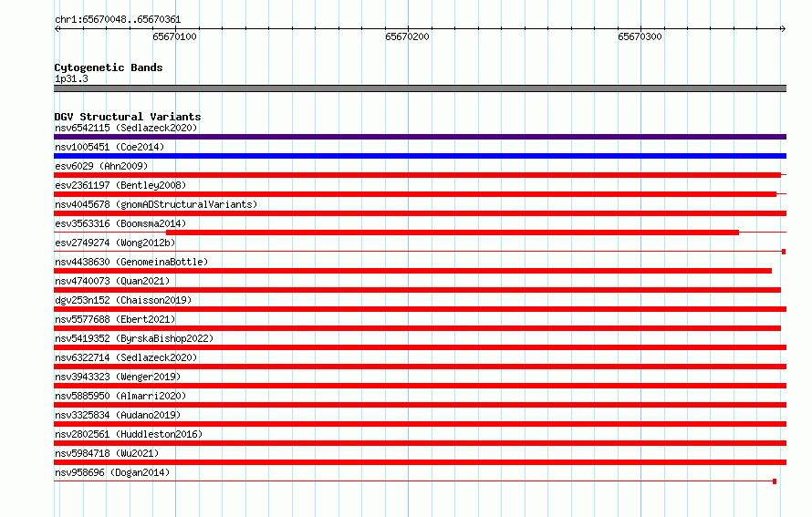812x517 pixels.
Task: Click nsv3943323 (Wenger2019) text
Action: click(118, 377)
